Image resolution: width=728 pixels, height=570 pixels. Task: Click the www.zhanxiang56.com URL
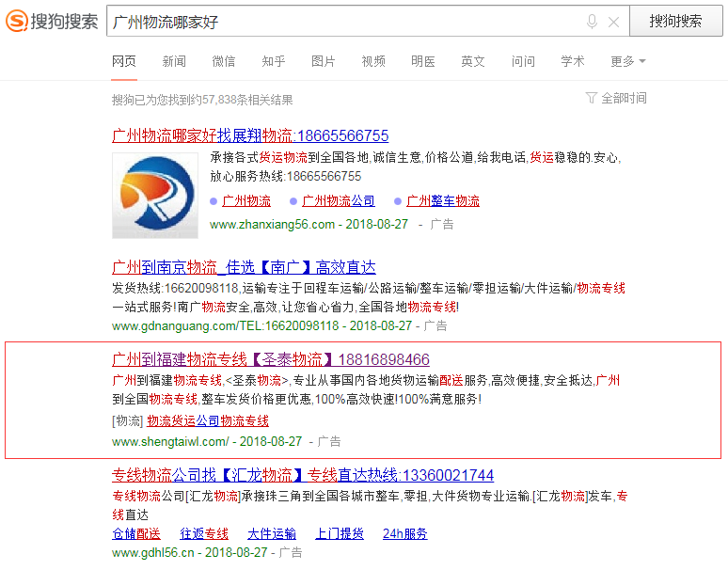(x=272, y=224)
